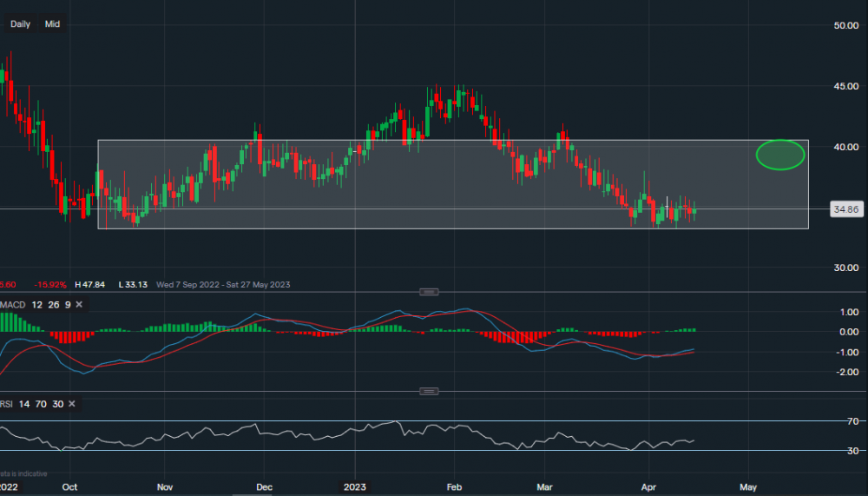Open MACD settings via its label
This screenshot has width=868, height=496.
click(x=13, y=304)
